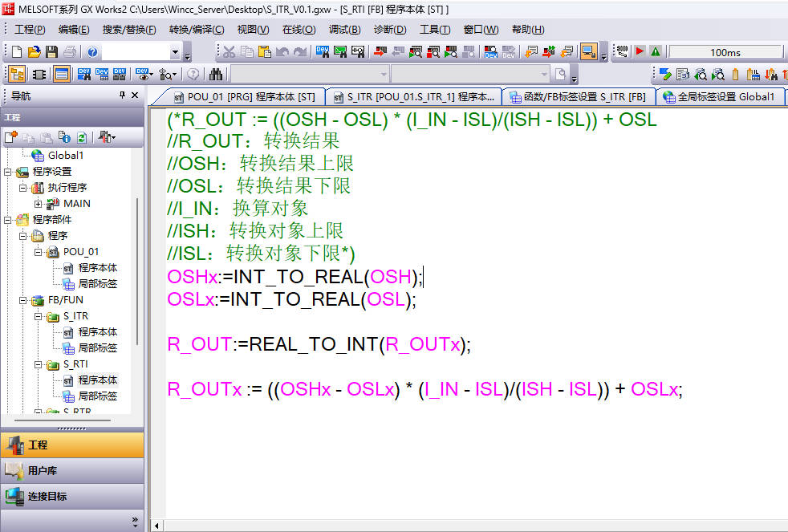Viewport: 788px width, 532px height.
Task: Toggle the Navigation window view button
Action: pos(16,75)
